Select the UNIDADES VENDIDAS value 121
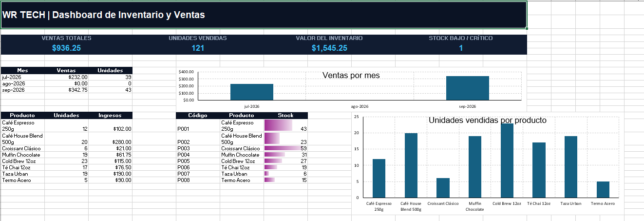This screenshot has height=221, width=644. point(198,48)
